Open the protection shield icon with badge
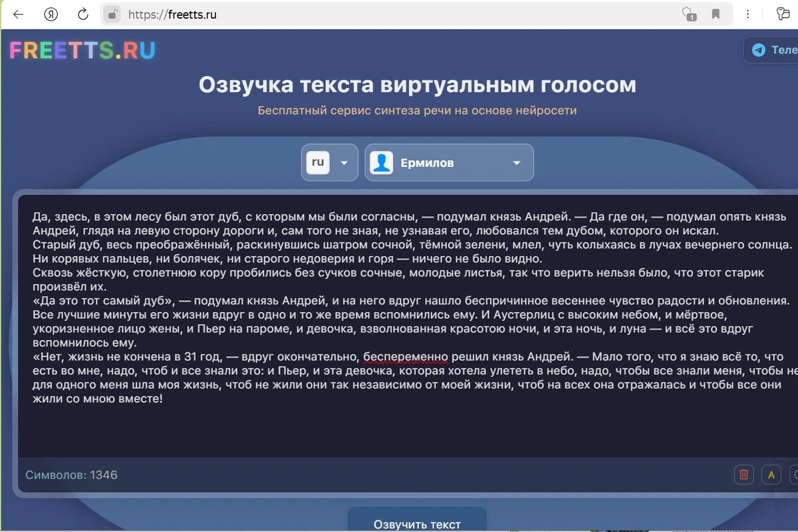The height and width of the screenshot is (532, 798). [689, 14]
